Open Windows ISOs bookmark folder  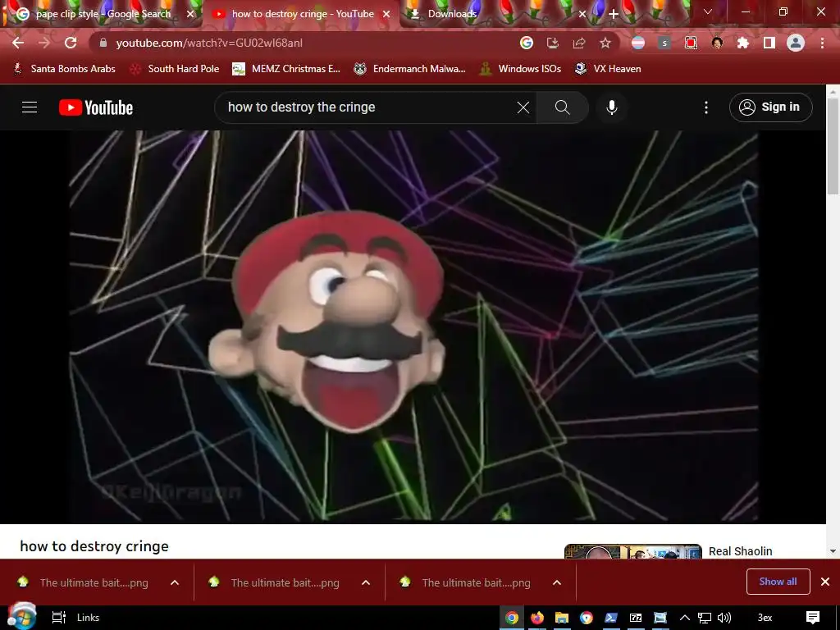tap(520, 69)
